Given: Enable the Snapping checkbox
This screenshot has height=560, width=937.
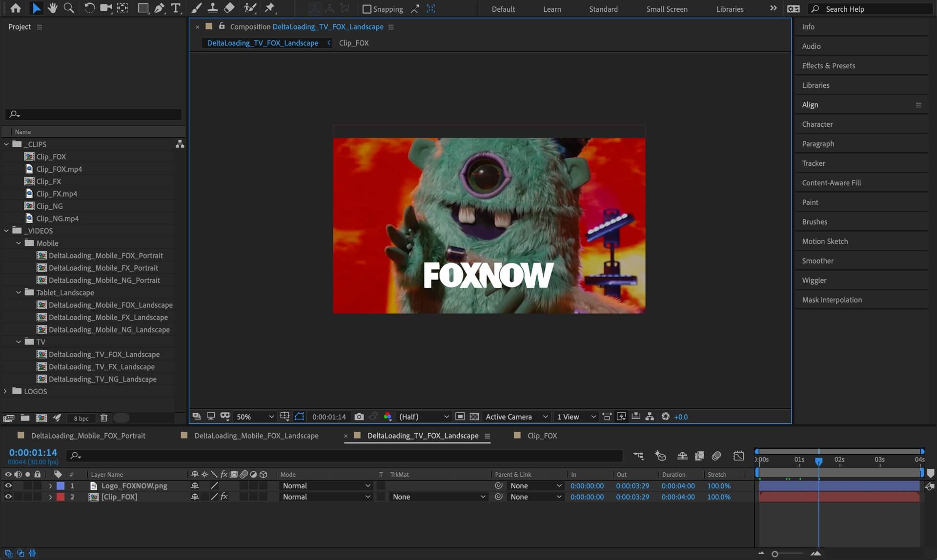Looking at the screenshot, I should 367,9.
